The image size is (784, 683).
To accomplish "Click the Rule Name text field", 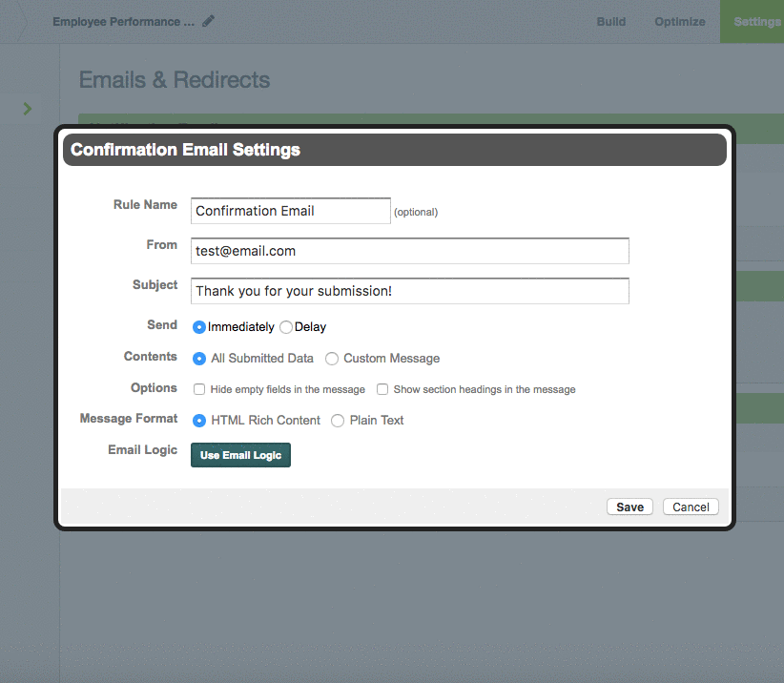I will click(290, 210).
